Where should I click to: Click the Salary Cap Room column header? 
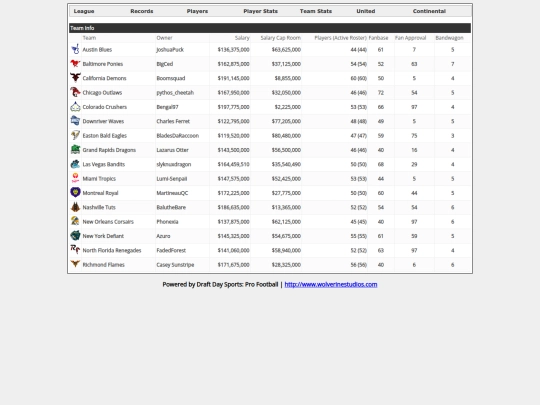tap(281, 38)
